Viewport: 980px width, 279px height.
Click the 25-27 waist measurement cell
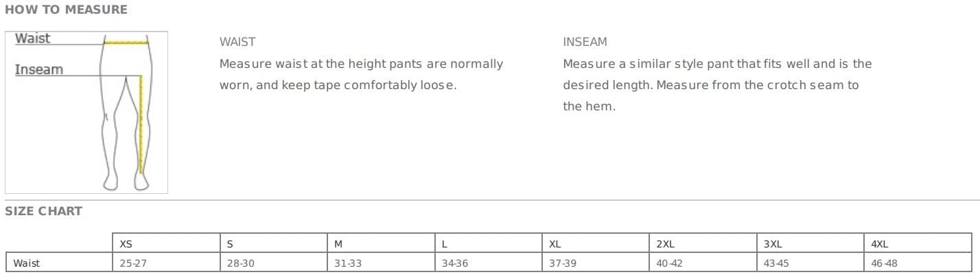(133, 263)
